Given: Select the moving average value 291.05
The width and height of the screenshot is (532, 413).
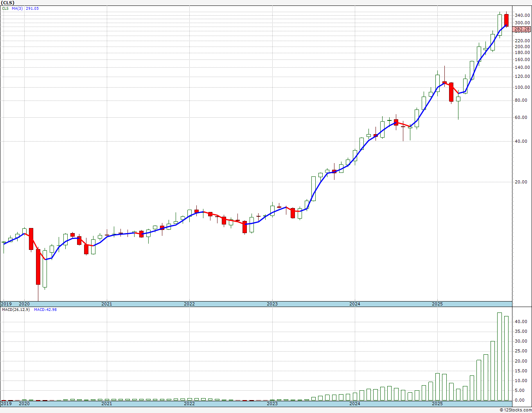Looking at the screenshot, I should click(x=32, y=8).
